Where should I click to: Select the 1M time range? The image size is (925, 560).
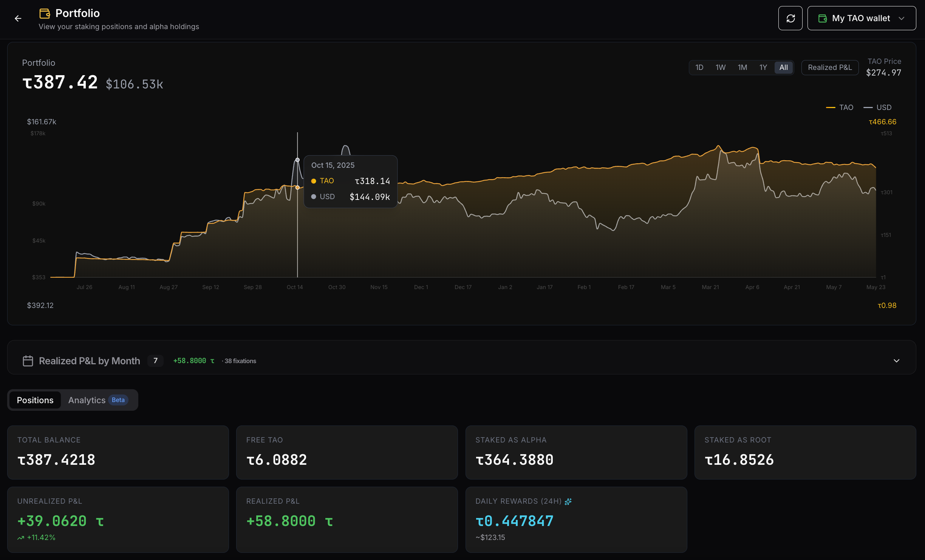coord(742,68)
